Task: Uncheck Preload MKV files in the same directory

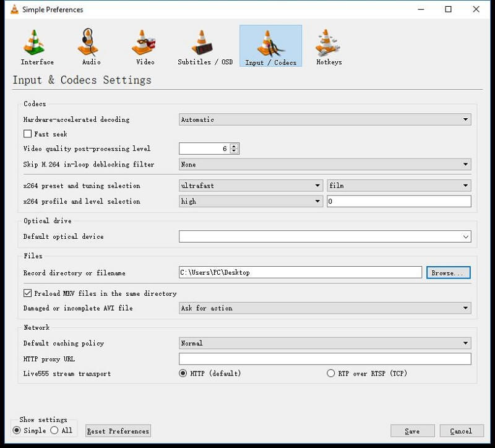Action: coord(27,293)
